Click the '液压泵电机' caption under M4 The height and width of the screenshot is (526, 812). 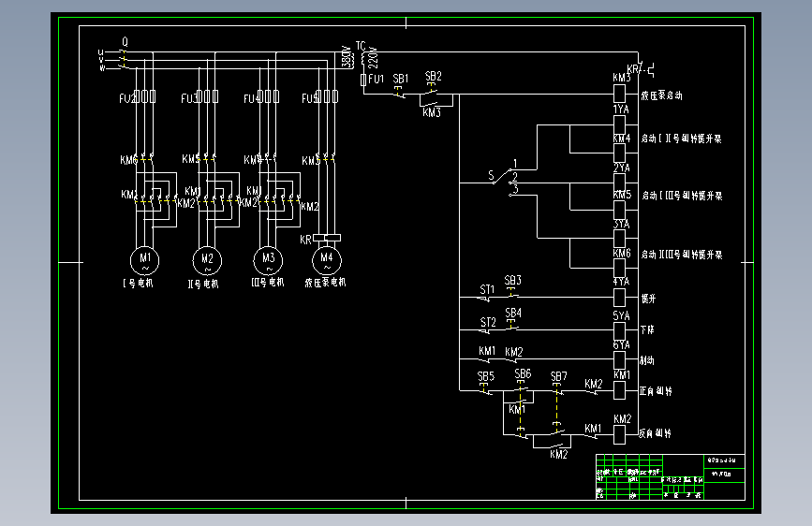point(325,283)
